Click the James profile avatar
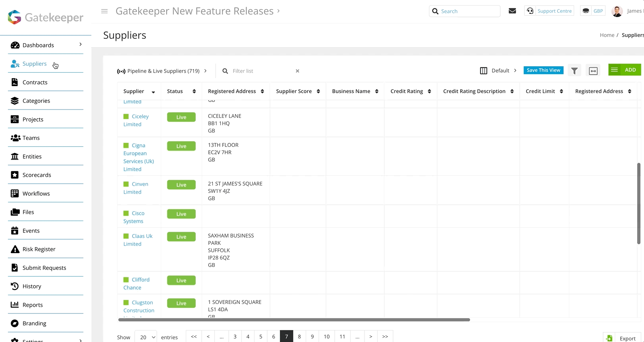This screenshot has width=644, height=342. click(x=617, y=11)
